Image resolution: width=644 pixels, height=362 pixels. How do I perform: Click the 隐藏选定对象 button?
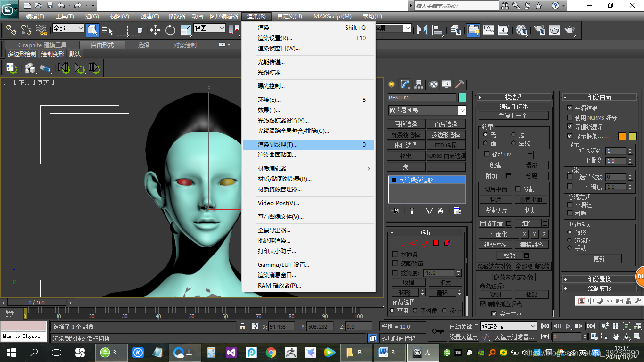pos(495,266)
